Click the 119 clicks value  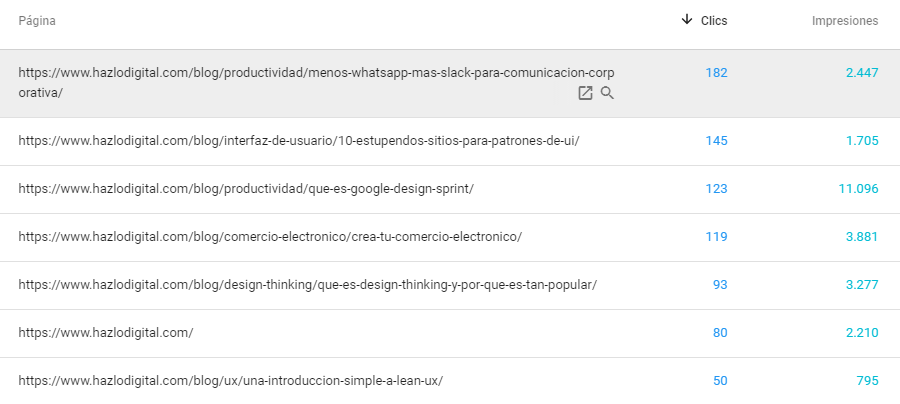coord(716,237)
